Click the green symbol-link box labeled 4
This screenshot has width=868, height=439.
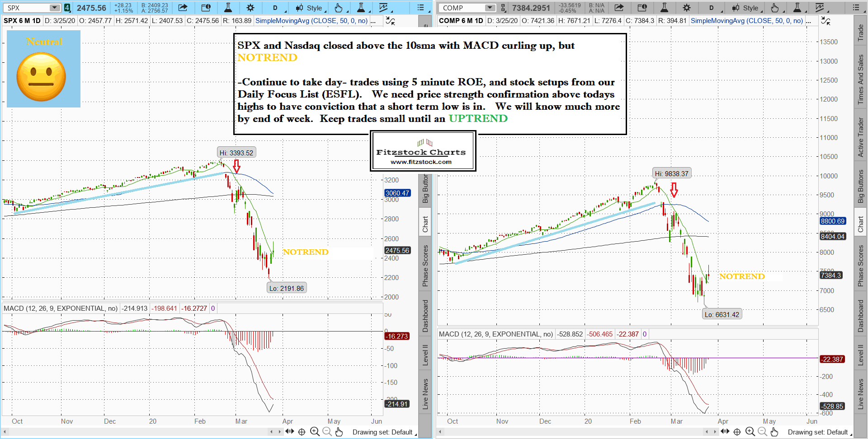point(67,8)
